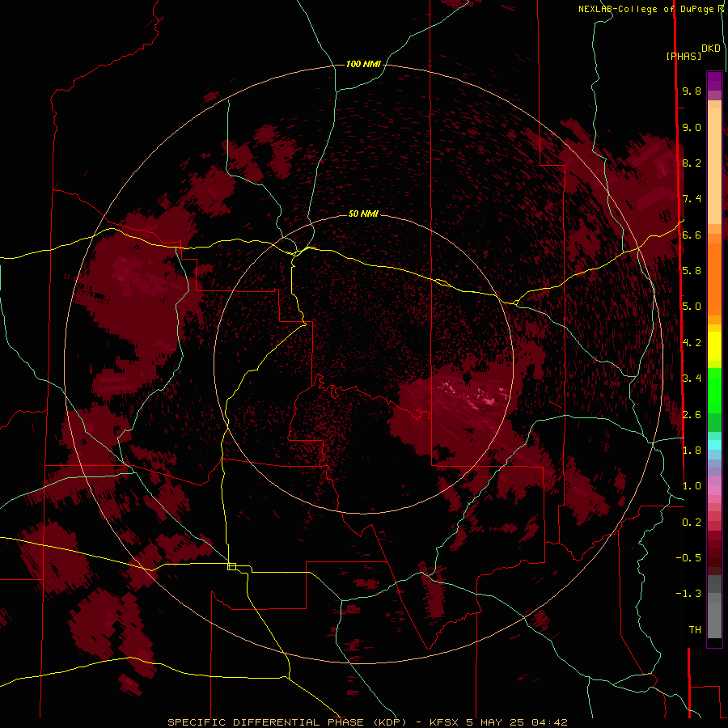Click the "100 NMI" range ring label
Viewport: 728px width, 728px height.
point(363,64)
